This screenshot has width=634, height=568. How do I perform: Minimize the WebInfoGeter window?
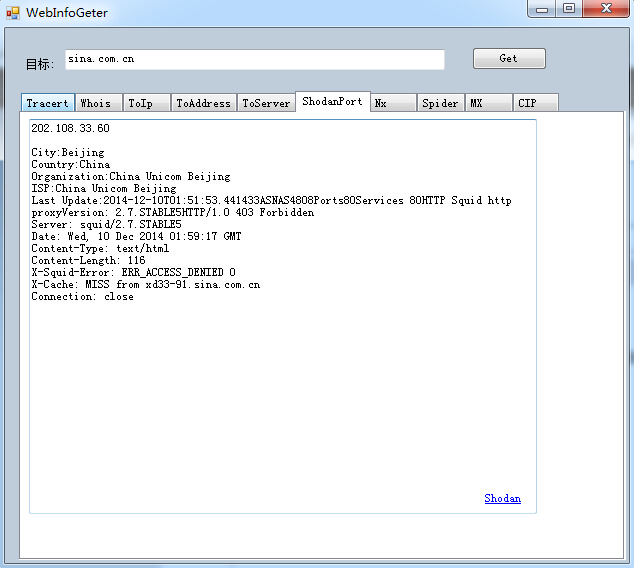542,9
